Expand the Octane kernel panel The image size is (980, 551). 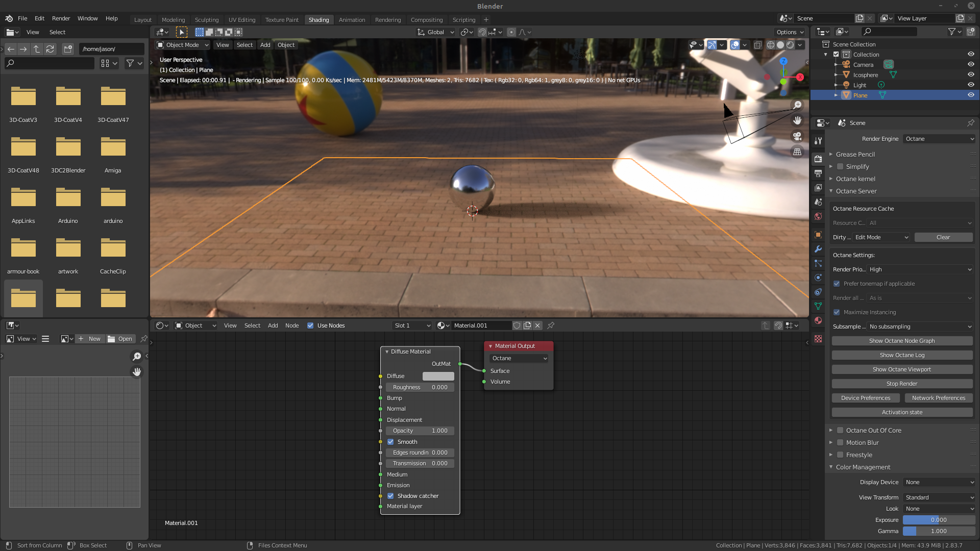tap(855, 179)
